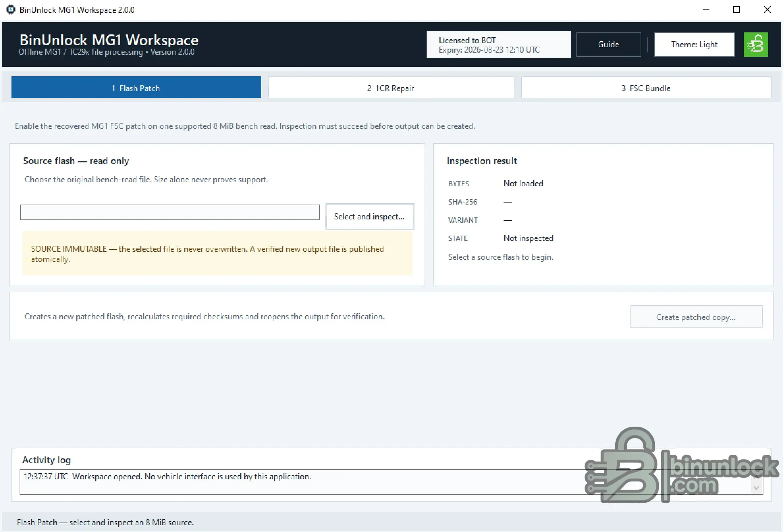Click the 'Not inspected' STATE value
Screen dimensions: 783x532
529,238
